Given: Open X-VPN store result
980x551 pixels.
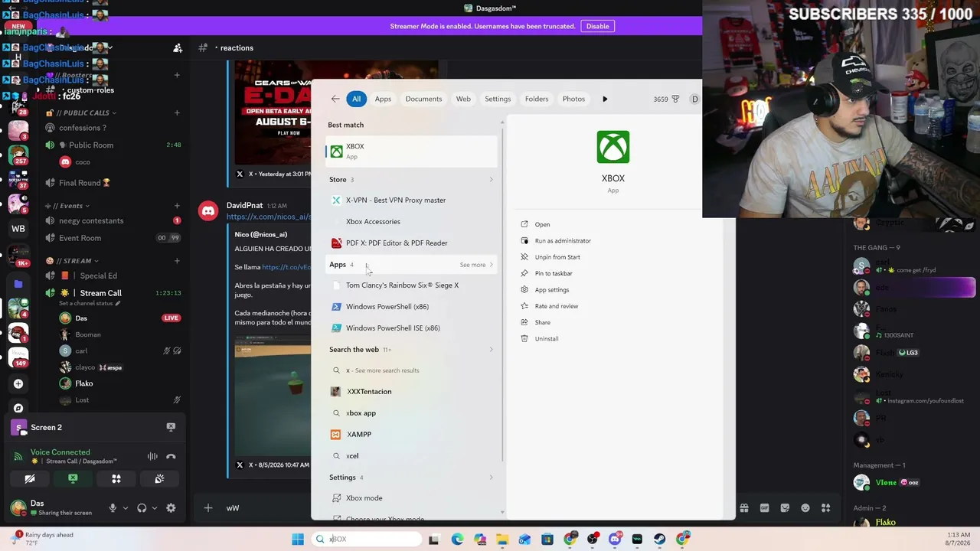Looking at the screenshot, I should click(x=412, y=201).
